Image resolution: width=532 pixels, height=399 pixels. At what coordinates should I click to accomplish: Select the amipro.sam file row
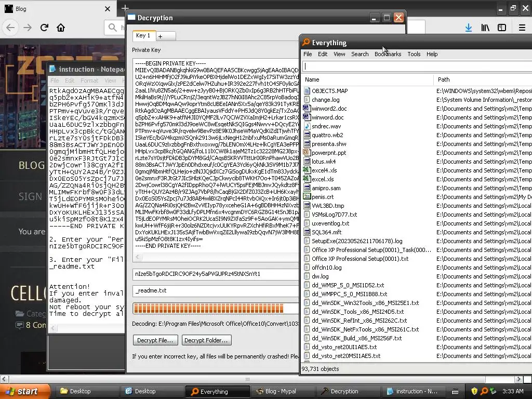pyautogui.click(x=417, y=188)
